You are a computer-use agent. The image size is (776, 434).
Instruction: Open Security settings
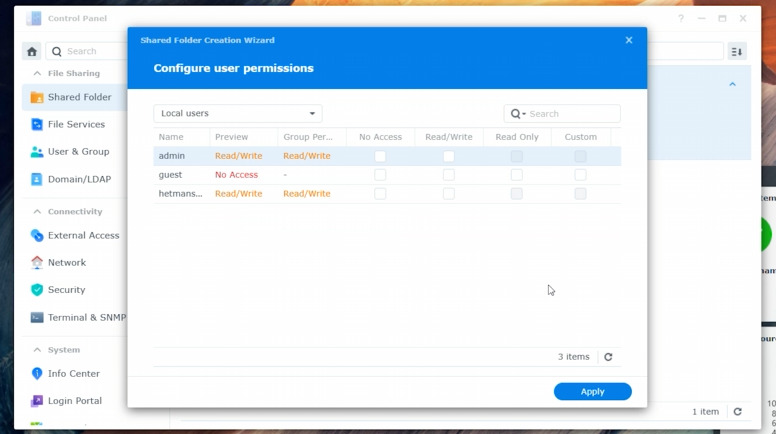pos(66,289)
